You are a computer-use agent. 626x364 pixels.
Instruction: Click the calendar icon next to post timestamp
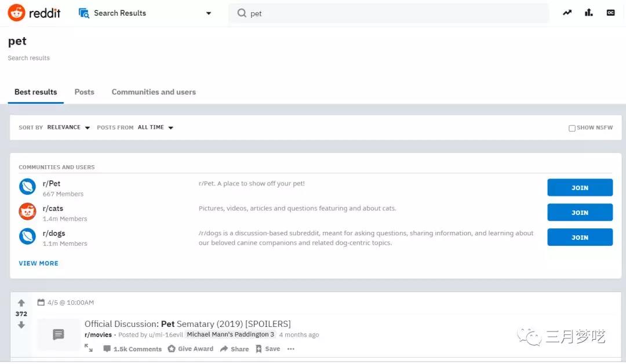(x=41, y=302)
